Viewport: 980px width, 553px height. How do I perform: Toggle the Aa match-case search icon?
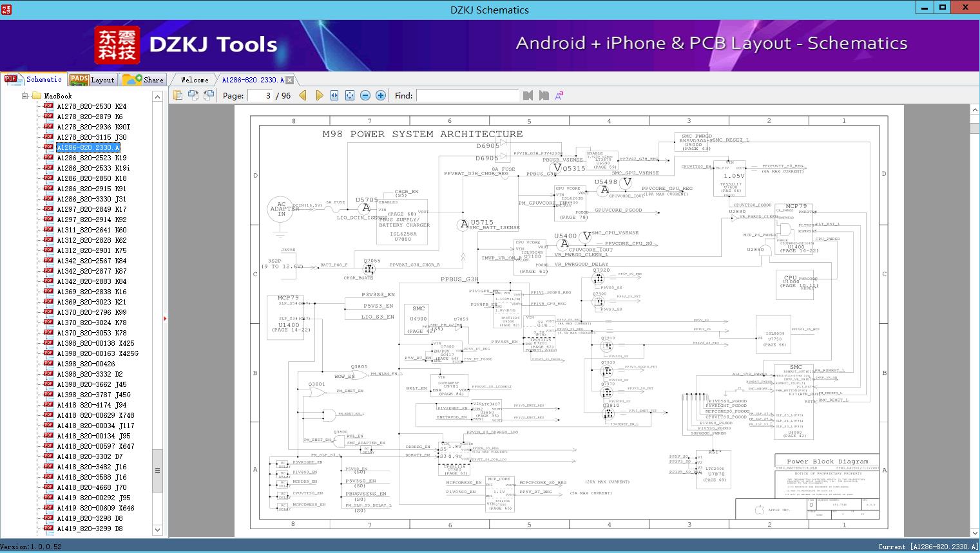[559, 95]
